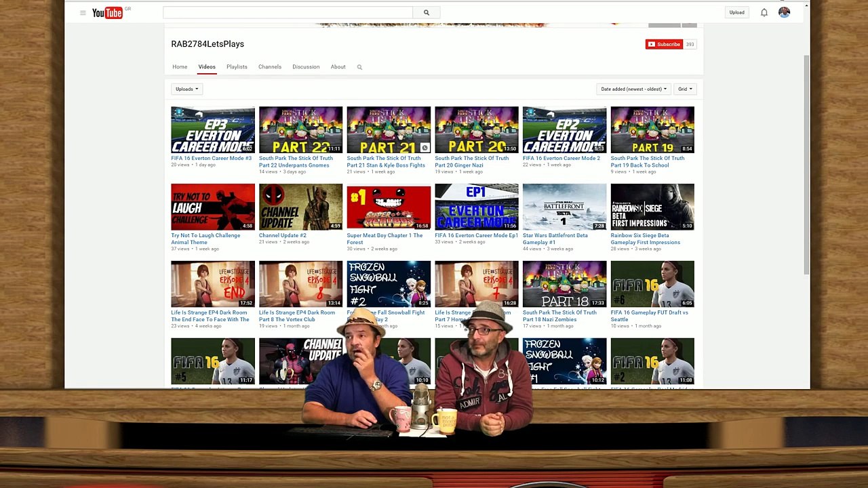Switch to the Playlists tab
The width and height of the screenshot is (868, 488).
click(x=237, y=67)
